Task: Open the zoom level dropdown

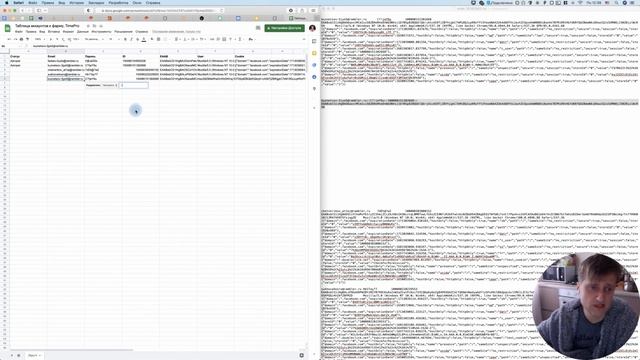Action: [x=39, y=39]
